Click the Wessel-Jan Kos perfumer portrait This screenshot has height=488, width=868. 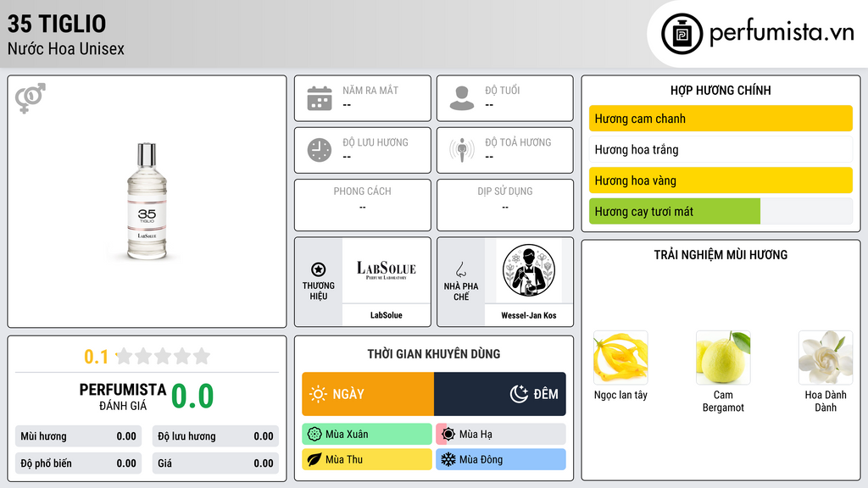point(529,270)
